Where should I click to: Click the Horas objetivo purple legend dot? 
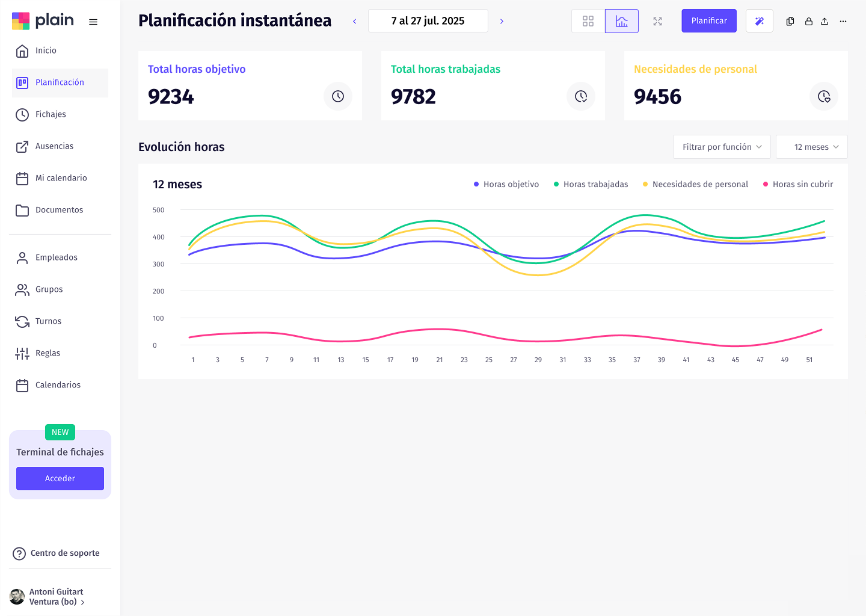476,184
